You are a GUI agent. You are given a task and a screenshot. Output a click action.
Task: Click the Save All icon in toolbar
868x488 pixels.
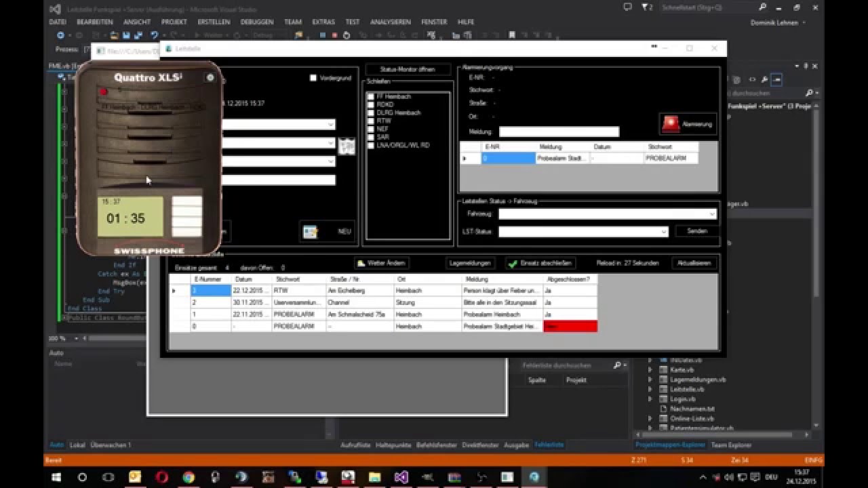[138, 35]
